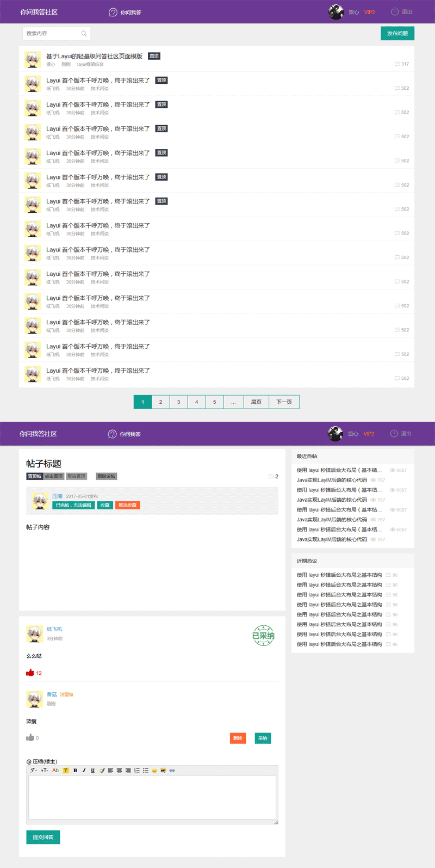The image size is (435, 868).
Task: Toggle bold formatting in reply editor
Action: [x=75, y=771]
